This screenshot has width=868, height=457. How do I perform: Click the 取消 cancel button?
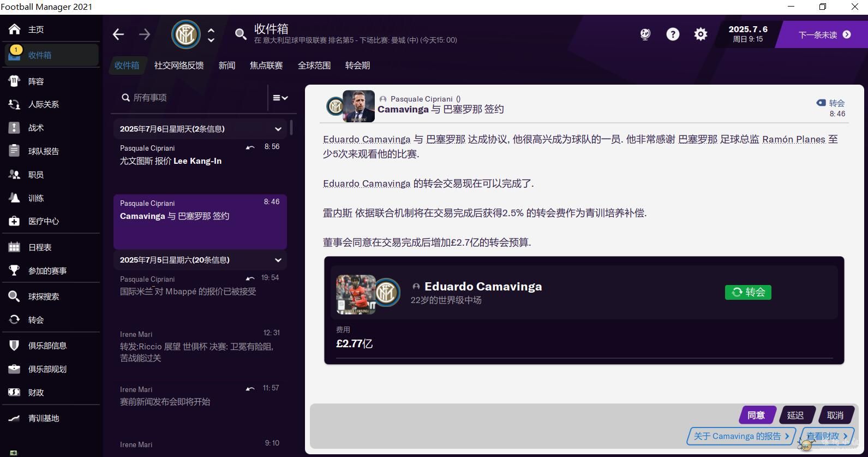[836, 416]
